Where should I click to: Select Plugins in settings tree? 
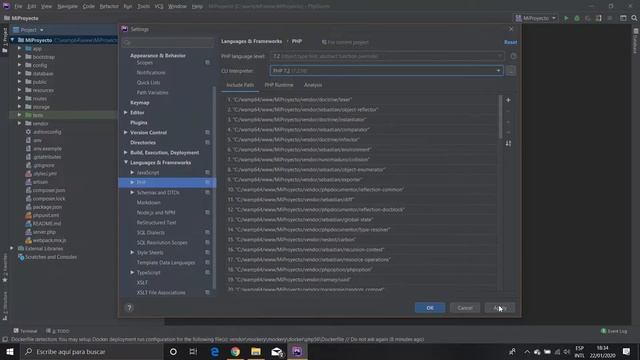(139, 122)
